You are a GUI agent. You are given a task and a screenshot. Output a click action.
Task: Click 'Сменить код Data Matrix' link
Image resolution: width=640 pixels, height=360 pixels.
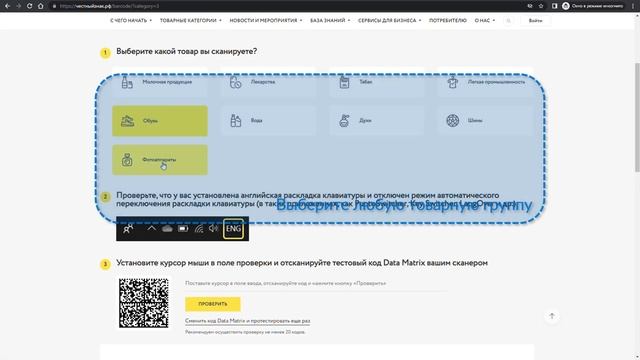[x=247, y=321]
